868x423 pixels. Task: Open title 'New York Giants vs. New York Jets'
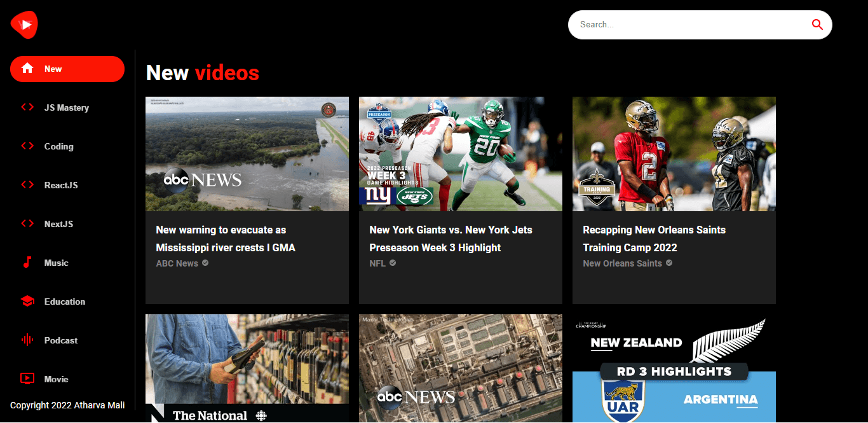[451, 239]
